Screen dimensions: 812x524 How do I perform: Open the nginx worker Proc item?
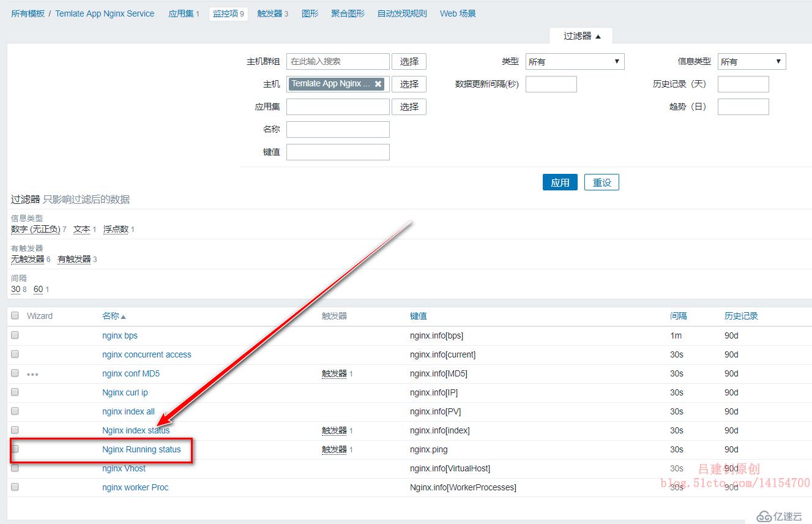coord(135,487)
